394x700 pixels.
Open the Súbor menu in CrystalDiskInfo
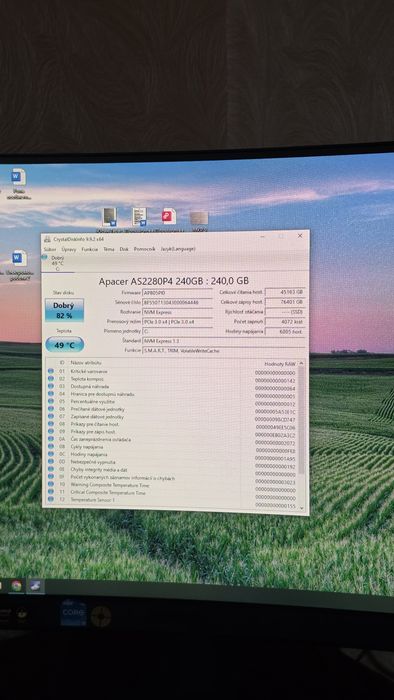(50, 249)
